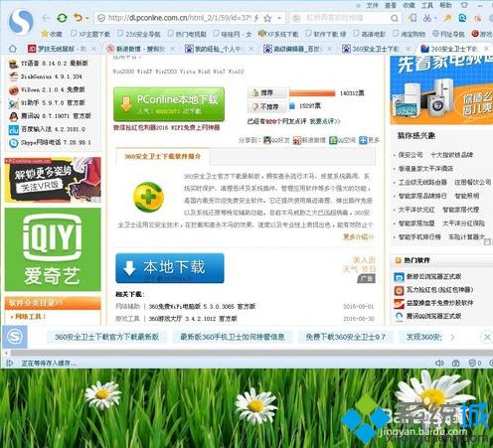Bookmark page with the star icon
Image resolution: width=493 pixels, height=448 pixels.
click(x=267, y=18)
